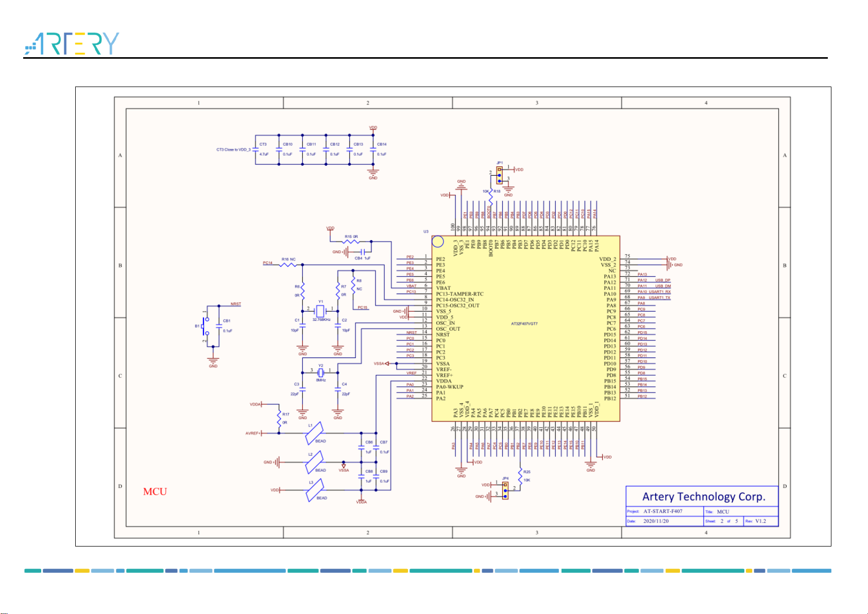Viewport: 868px width, 614px height.
Task: Click the R17 0R resistor symbol
Action: pos(279,418)
